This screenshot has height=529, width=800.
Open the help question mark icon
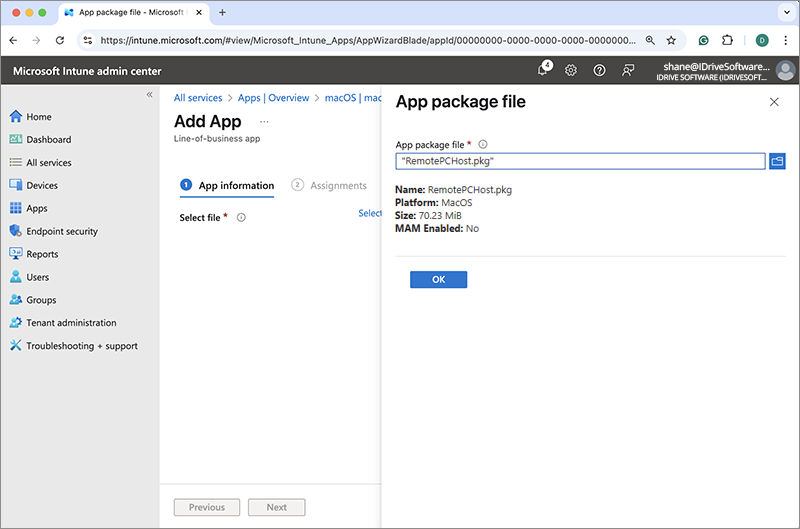pos(599,70)
